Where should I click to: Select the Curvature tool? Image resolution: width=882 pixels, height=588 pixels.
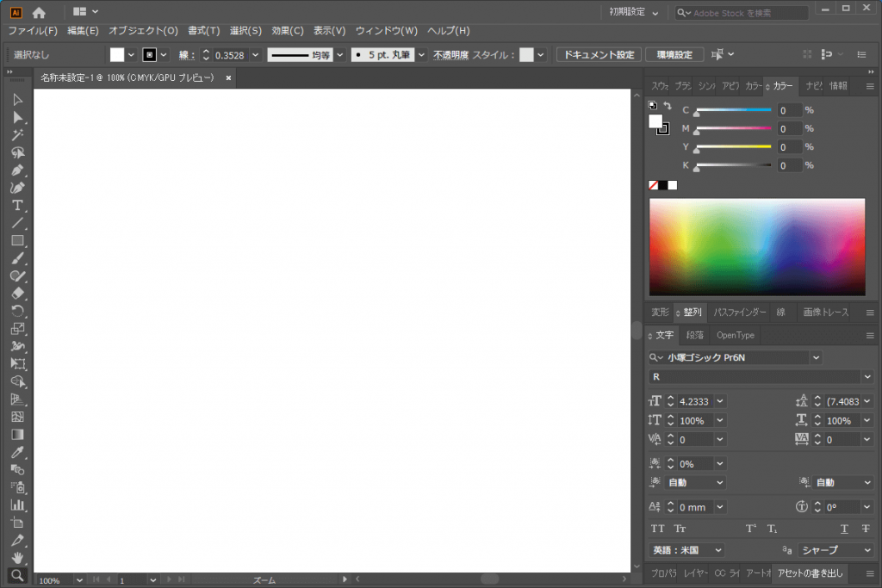17,188
